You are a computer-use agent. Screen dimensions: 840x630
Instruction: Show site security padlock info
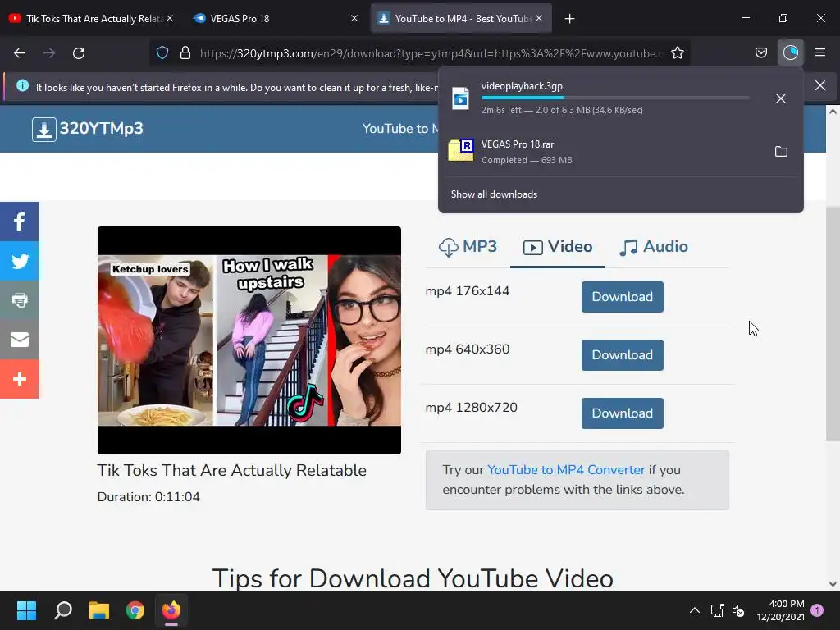[x=185, y=53]
